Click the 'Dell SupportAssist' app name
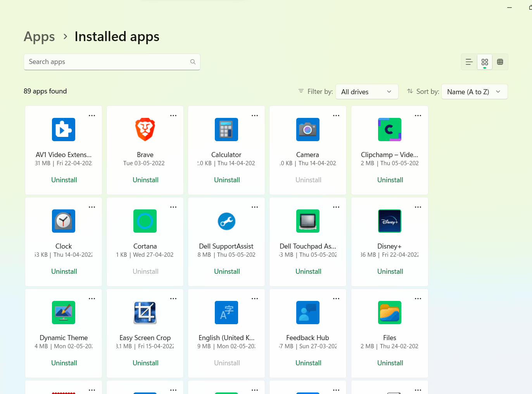The height and width of the screenshot is (394, 532). click(226, 246)
